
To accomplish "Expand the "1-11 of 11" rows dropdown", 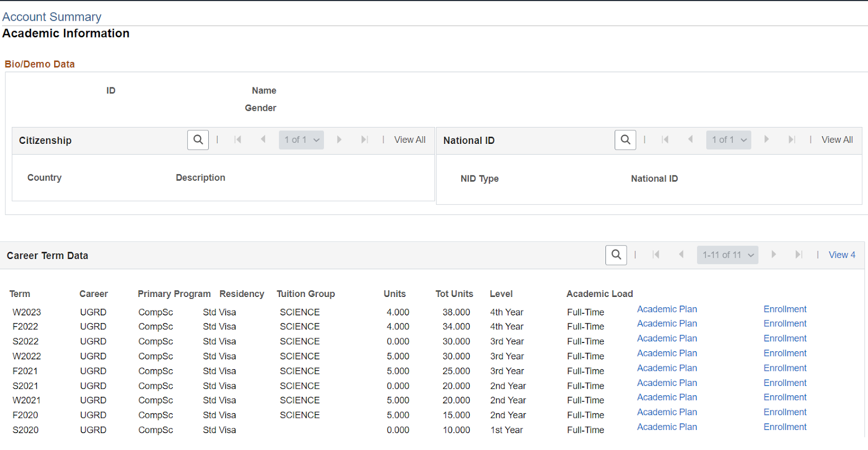I will click(x=727, y=255).
